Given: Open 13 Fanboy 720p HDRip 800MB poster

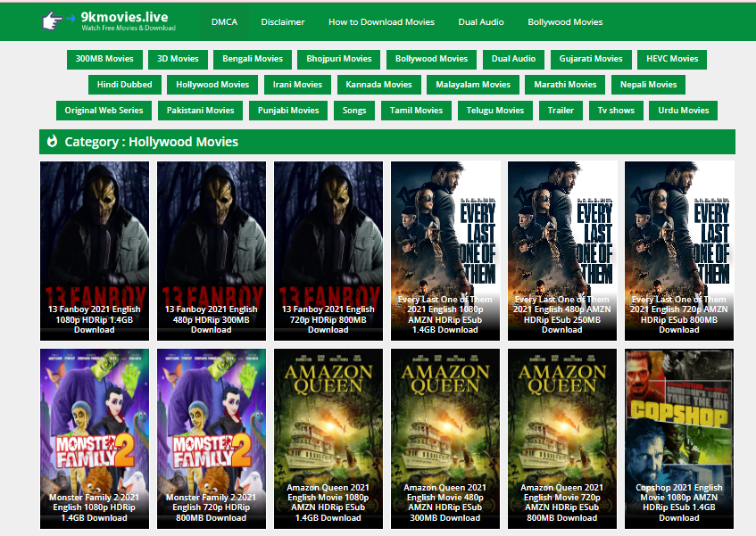Looking at the screenshot, I should click(328, 251).
